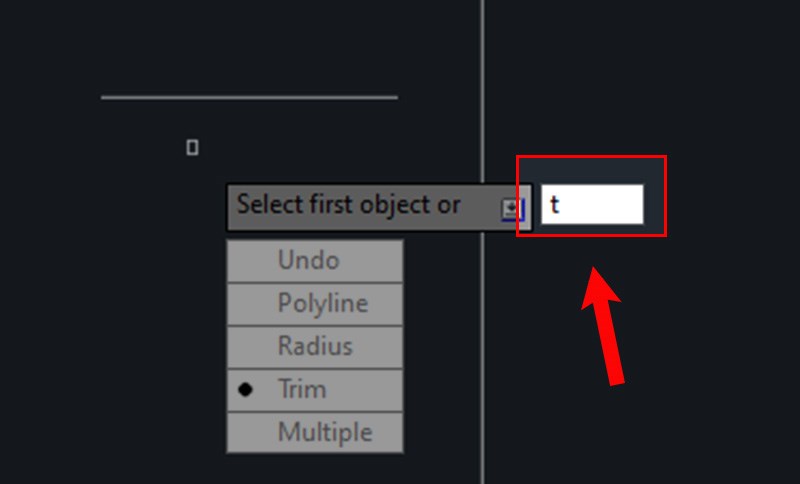Click the empty marker space beside Undo

(246, 261)
